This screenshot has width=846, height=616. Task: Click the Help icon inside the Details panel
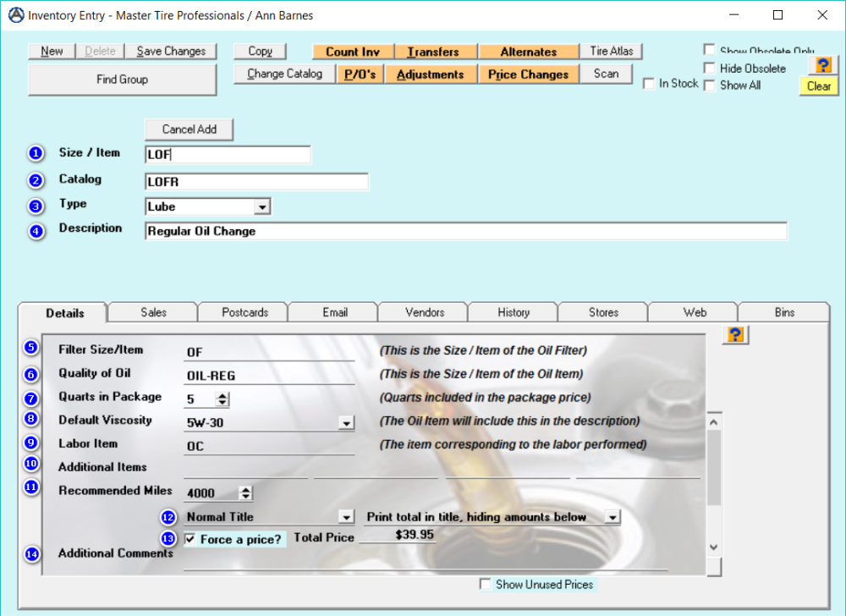point(734,334)
